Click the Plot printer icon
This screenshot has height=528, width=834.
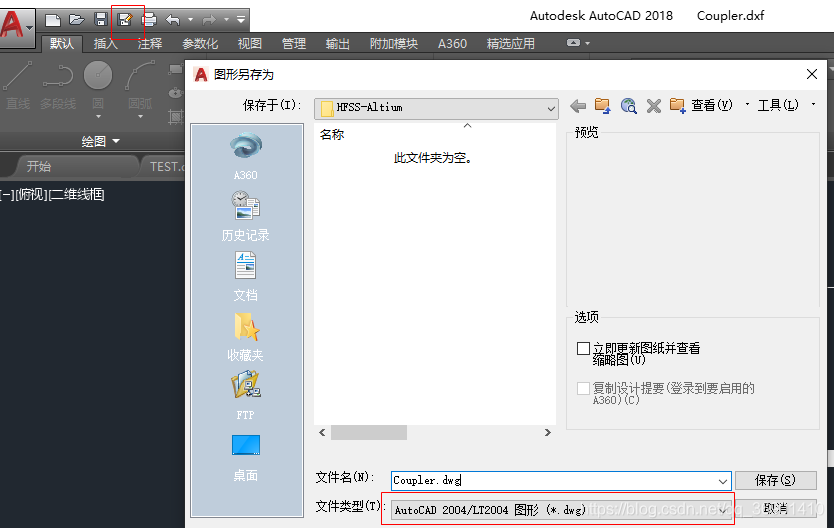pos(149,19)
